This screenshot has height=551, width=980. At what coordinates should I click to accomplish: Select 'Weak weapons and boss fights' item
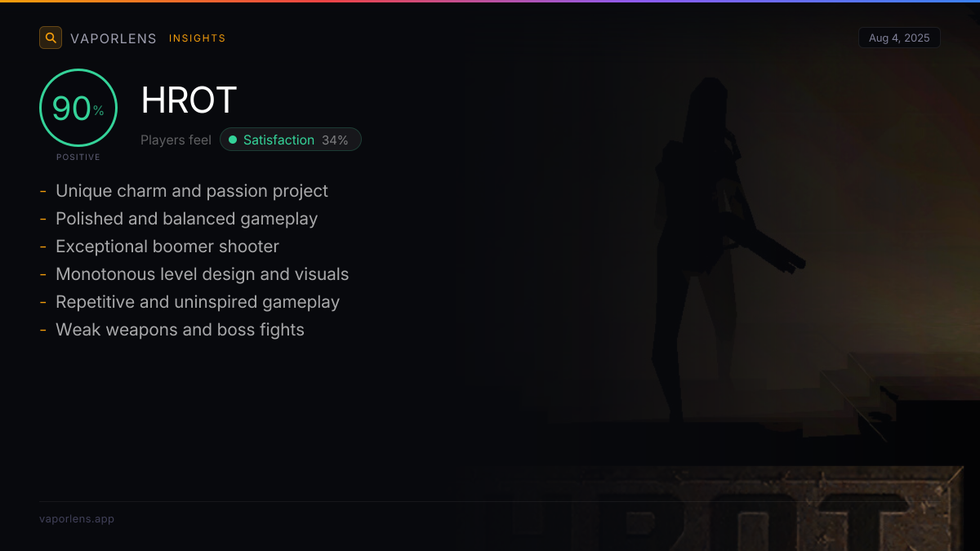(x=180, y=330)
